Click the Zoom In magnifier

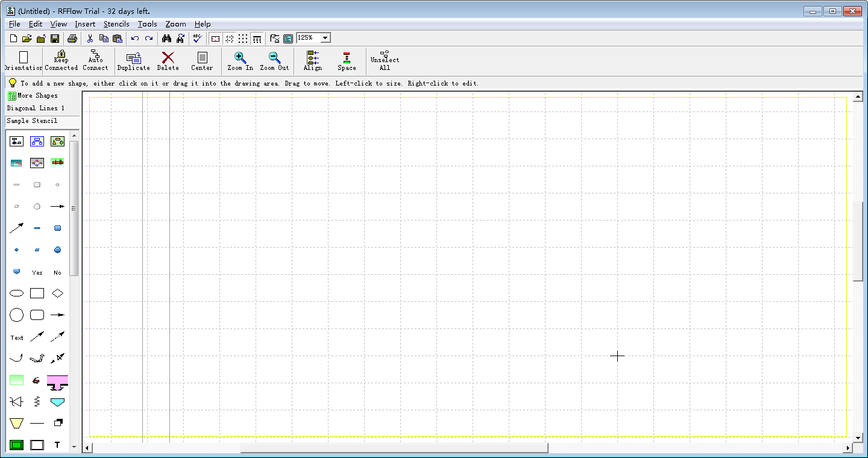(x=240, y=61)
